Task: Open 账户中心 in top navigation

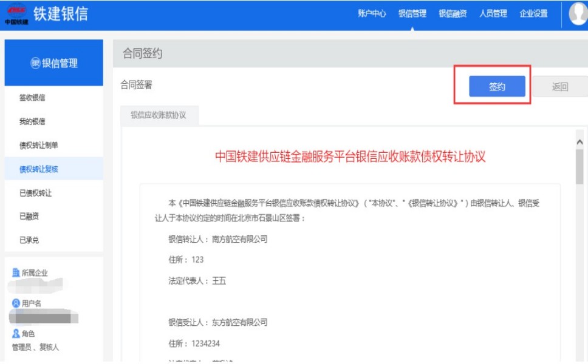Action: (372, 14)
